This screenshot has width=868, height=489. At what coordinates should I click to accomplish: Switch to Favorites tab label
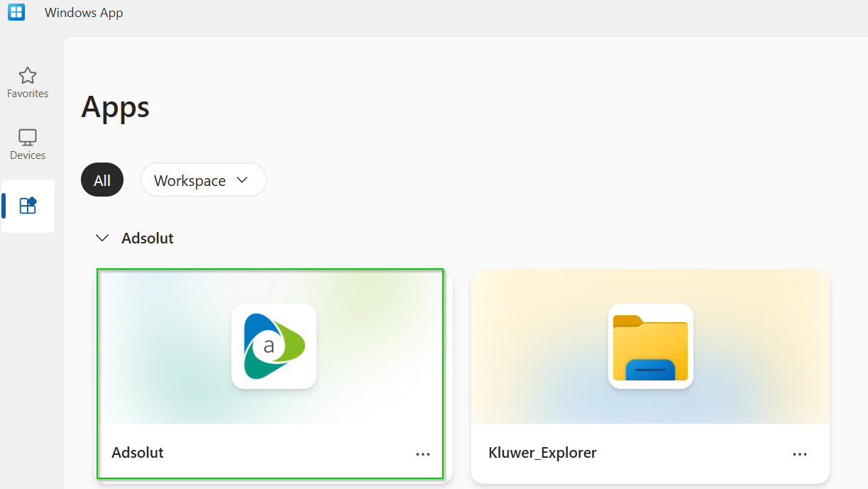(28, 94)
